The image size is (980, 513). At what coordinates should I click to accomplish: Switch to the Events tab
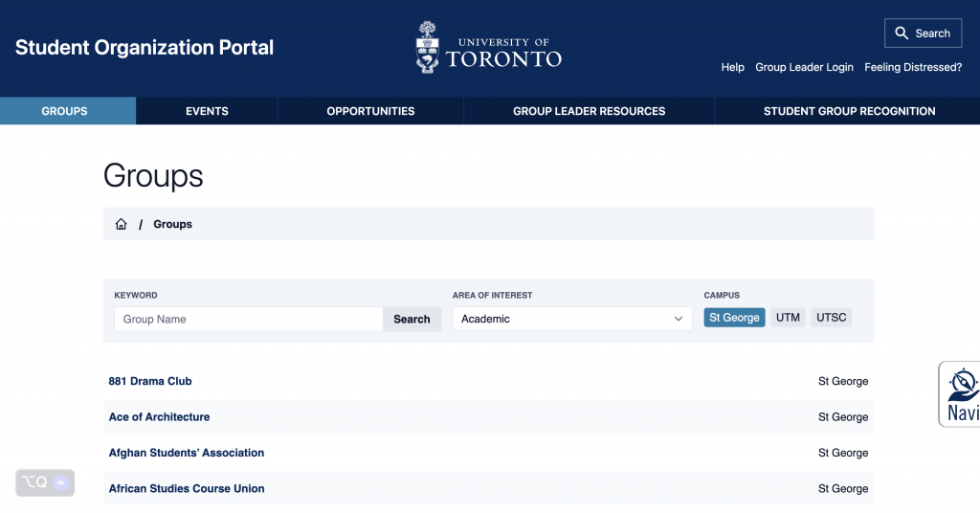(207, 111)
